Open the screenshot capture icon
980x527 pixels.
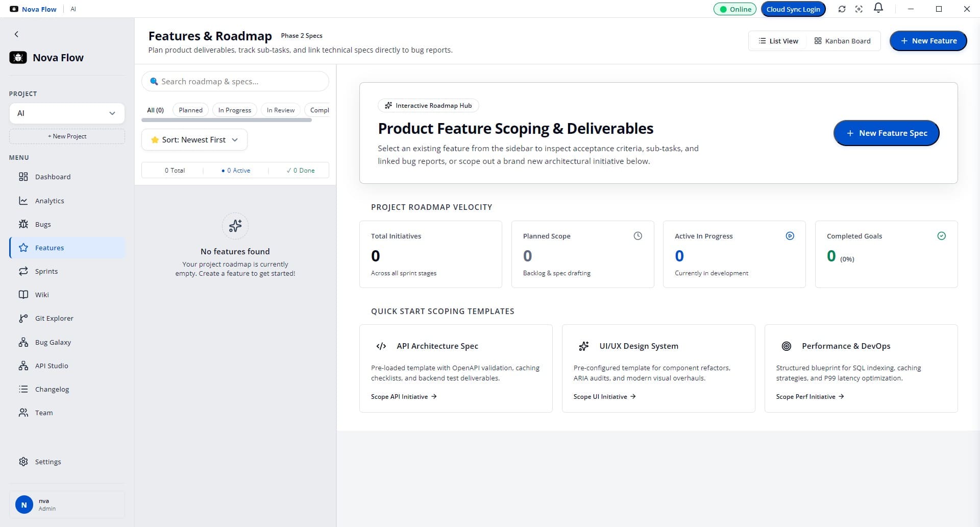click(859, 9)
